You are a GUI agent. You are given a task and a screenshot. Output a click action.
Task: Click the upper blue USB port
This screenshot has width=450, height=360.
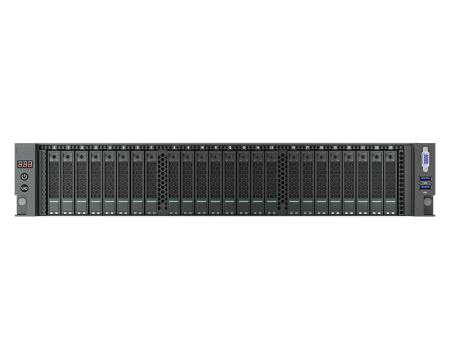click(x=425, y=179)
